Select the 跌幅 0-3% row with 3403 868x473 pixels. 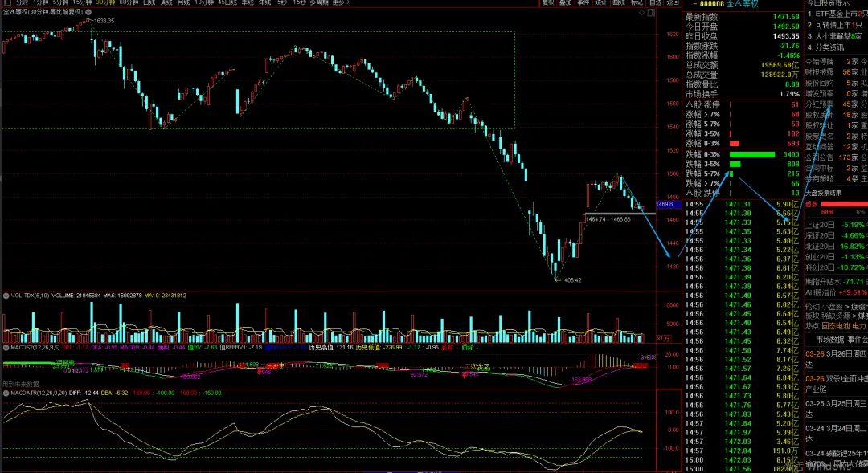coord(743,154)
